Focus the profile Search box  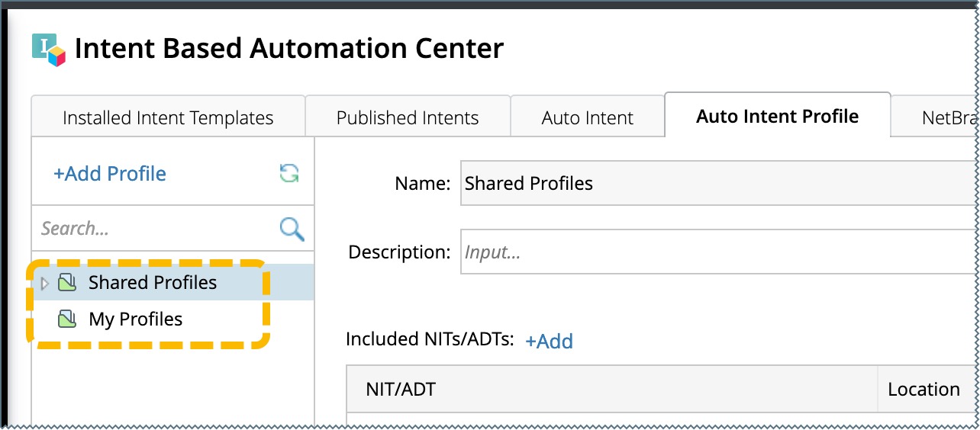[156, 229]
